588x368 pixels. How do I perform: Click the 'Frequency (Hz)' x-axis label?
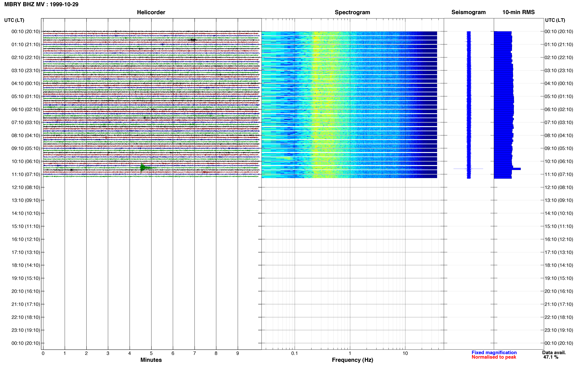point(352,360)
